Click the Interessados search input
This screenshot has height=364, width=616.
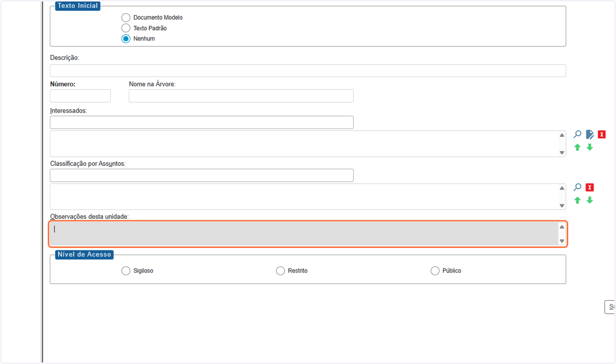pyautogui.click(x=202, y=122)
